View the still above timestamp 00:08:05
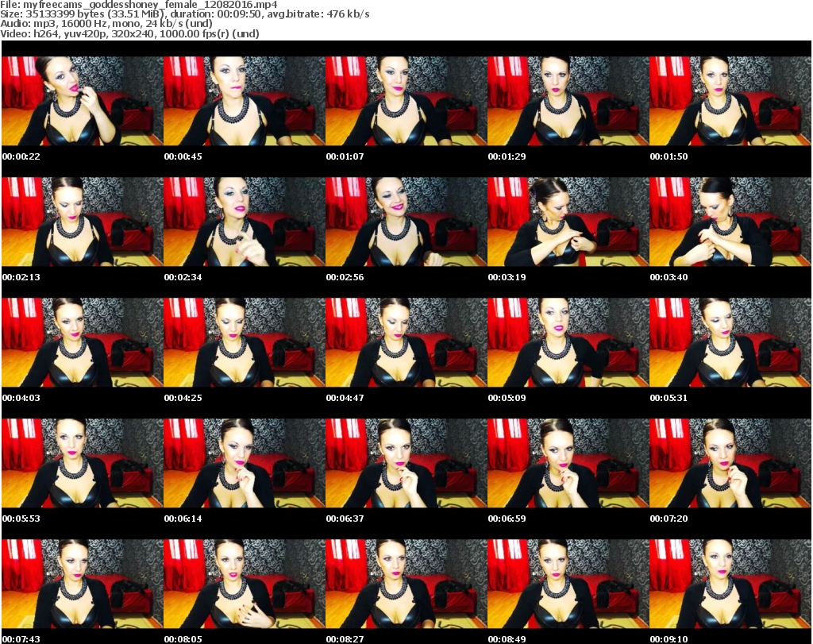Viewport: 813px width, 644px height. click(245, 584)
